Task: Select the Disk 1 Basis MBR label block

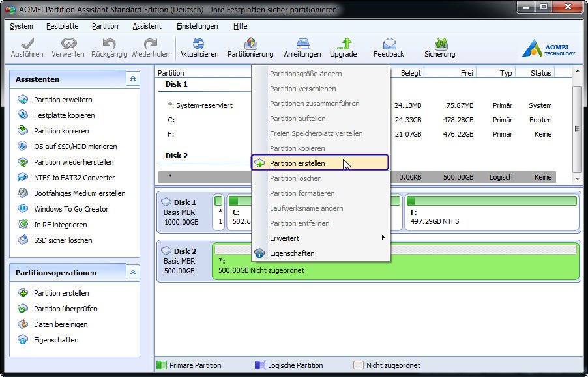Action: point(184,212)
